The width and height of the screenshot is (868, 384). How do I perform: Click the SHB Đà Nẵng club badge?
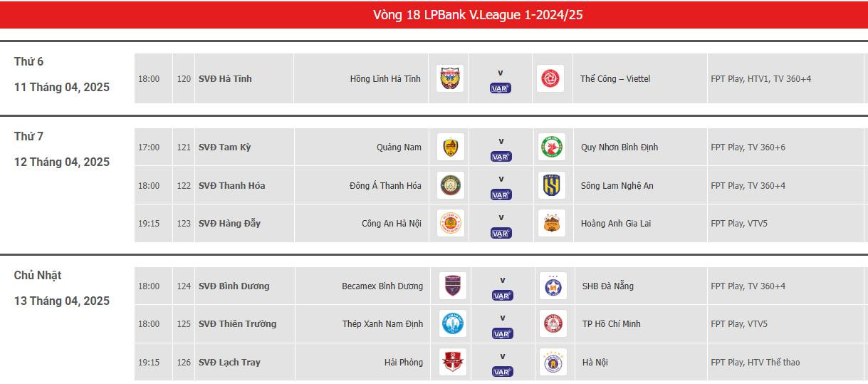click(553, 286)
